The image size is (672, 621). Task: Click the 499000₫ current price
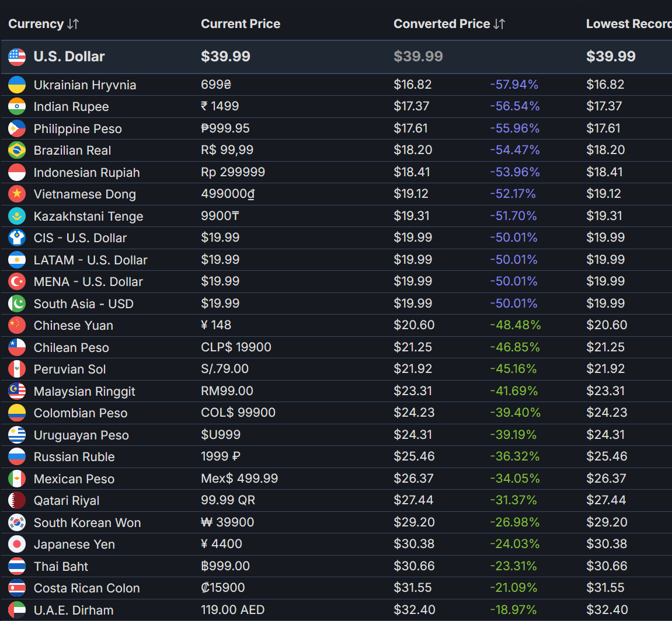point(228,194)
